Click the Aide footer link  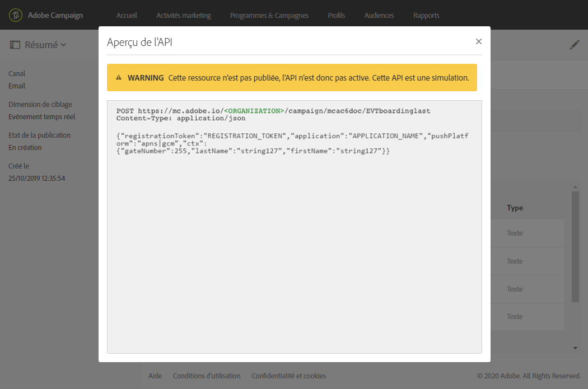(155, 376)
